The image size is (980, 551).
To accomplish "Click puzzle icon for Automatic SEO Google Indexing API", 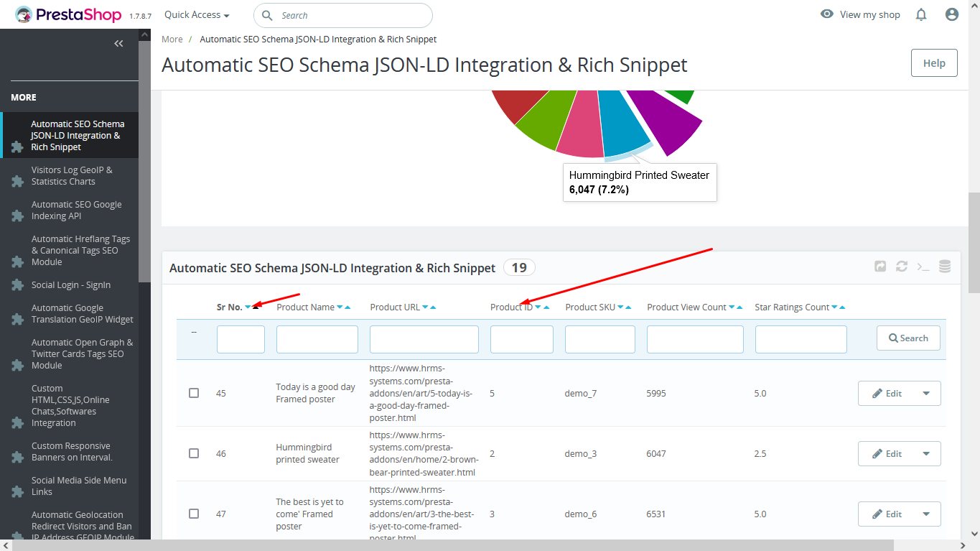I will (x=17, y=216).
